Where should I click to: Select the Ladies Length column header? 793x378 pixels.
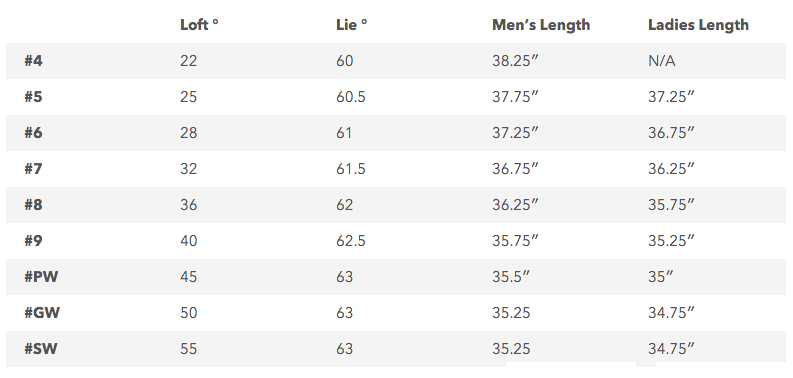pyautogui.click(x=698, y=25)
